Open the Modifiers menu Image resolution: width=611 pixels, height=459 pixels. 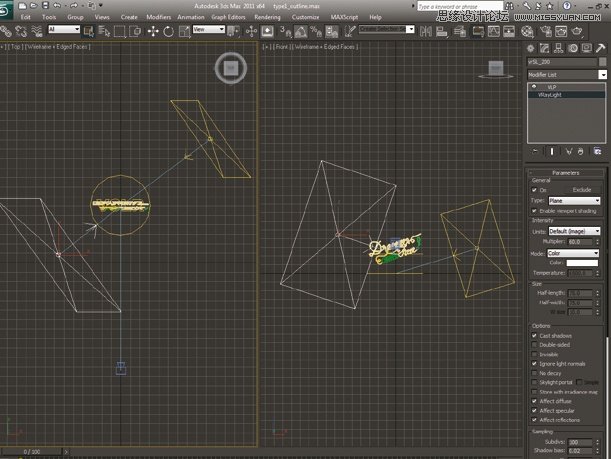tap(158, 17)
